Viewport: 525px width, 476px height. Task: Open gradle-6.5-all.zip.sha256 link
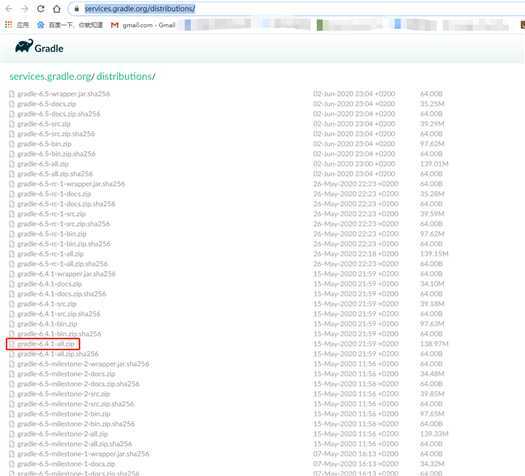pyautogui.click(x=55, y=174)
